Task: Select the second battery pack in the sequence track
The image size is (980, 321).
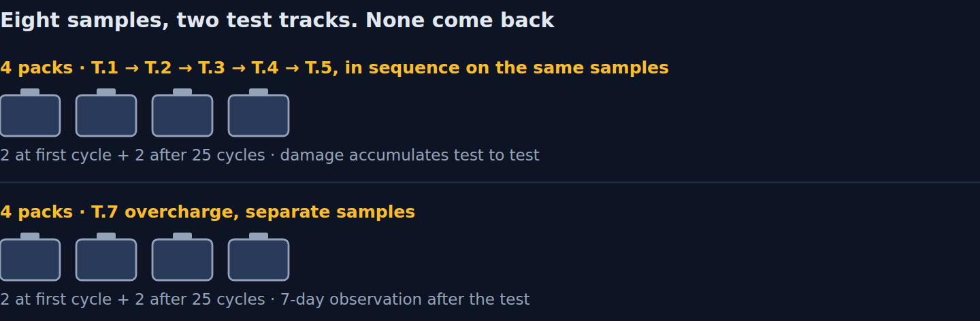Action: [106, 113]
